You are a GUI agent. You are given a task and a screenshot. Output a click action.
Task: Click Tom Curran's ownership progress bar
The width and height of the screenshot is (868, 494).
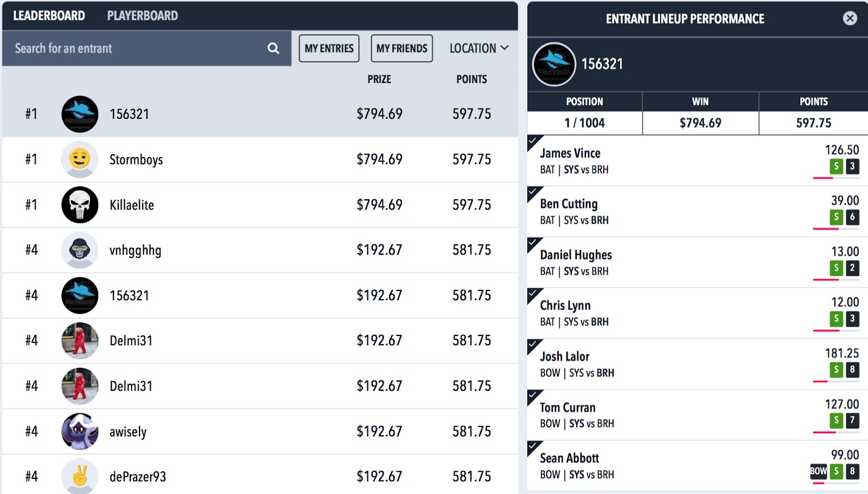click(836, 432)
